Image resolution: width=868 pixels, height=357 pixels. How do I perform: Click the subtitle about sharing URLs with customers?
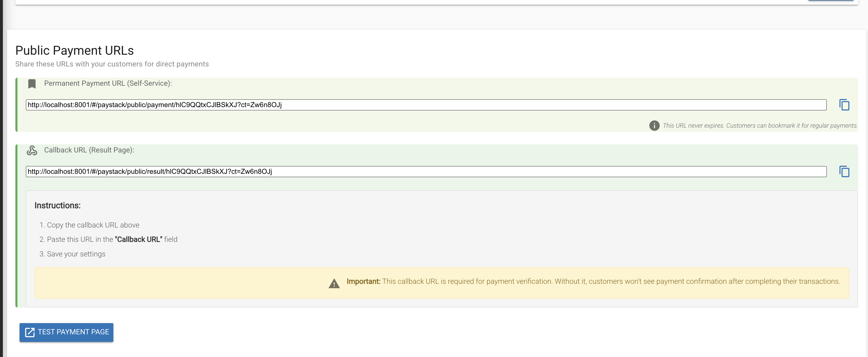pos(112,64)
